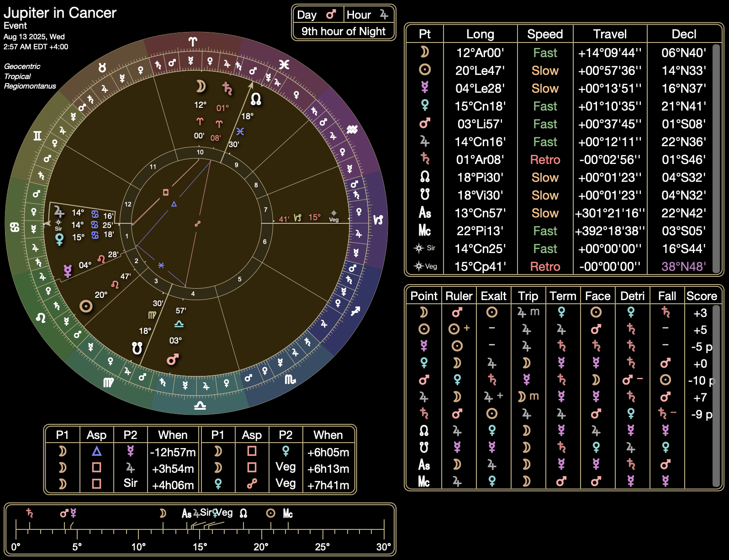Click the chart title Jupiter in Cancer
This screenshot has width=729, height=560.
[x=60, y=13]
